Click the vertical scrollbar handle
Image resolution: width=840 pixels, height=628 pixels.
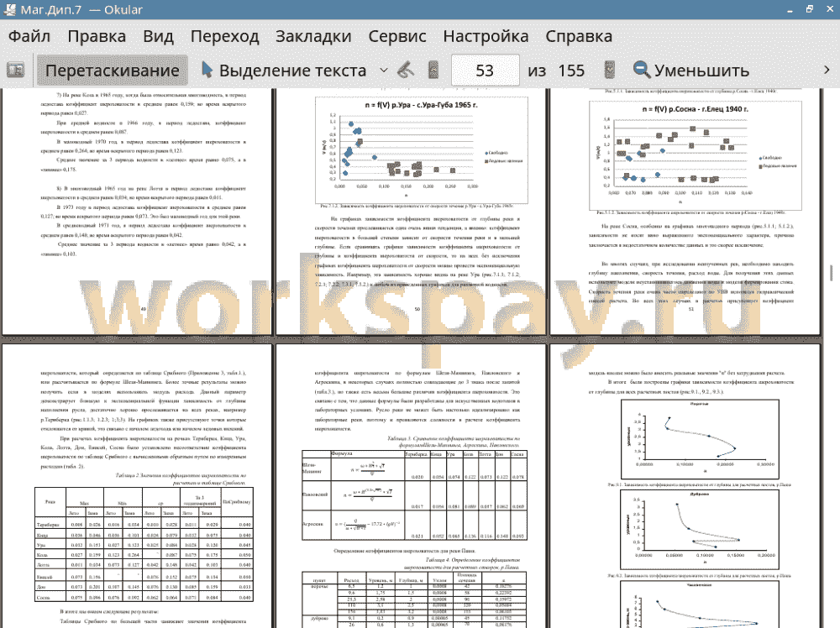coord(832,272)
